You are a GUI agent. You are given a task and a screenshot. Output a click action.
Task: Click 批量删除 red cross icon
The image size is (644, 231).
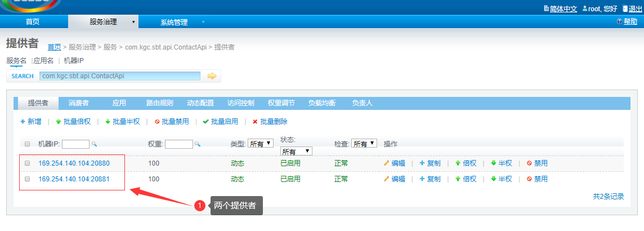255,122
